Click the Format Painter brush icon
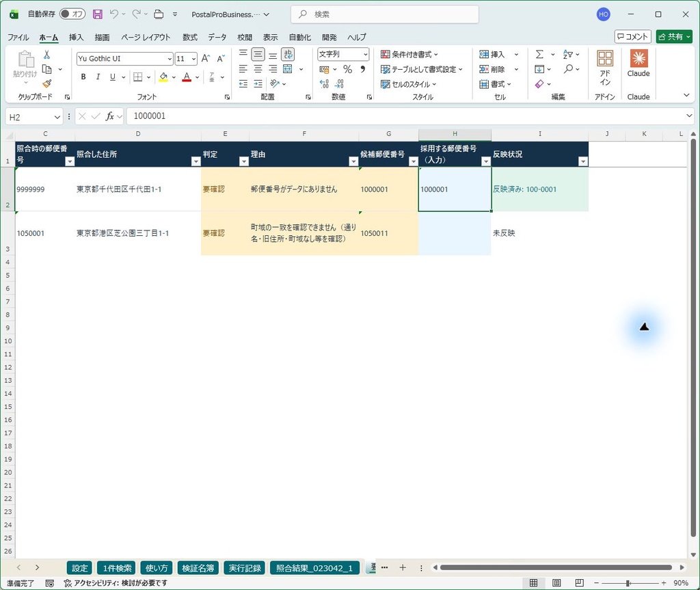Viewport: 700px width, 590px height. pyautogui.click(x=46, y=83)
